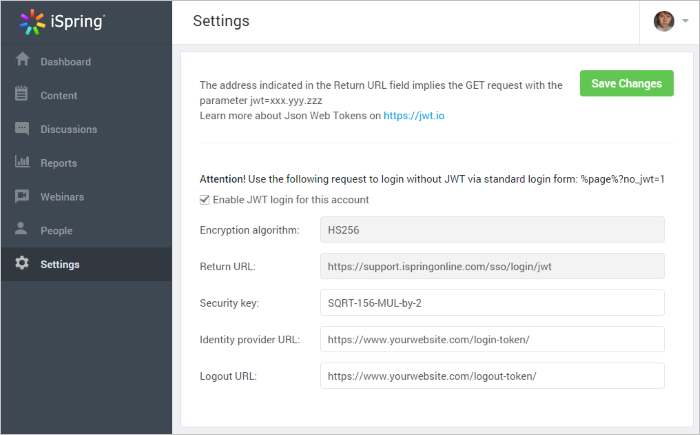Screen dimensions: 700x435
Task: Open the https://jwt.io link
Action: (x=413, y=116)
